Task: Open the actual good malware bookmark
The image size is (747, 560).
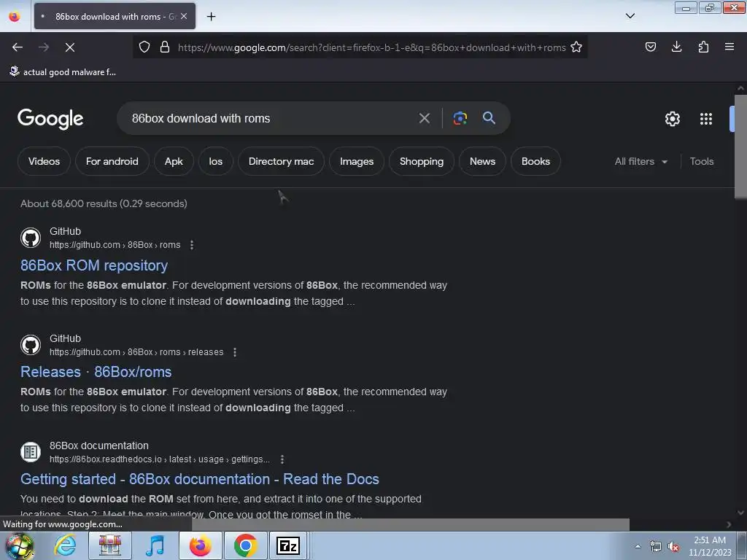Action: pos(63,72)
